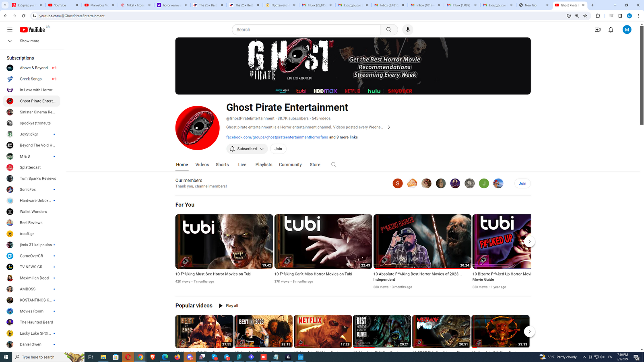
Task: Click the green J member avatar
Action: (484, 183)
